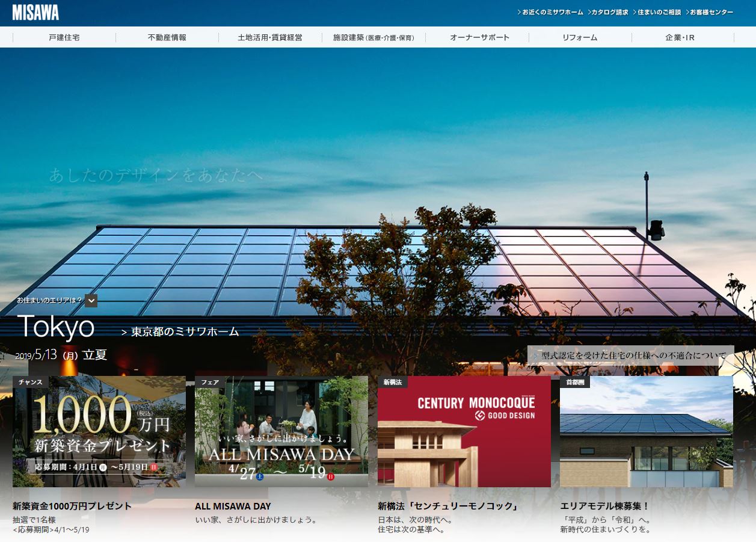The height and width of the screenshot is (542, 756).
Task: Click the チャンス tag label
Action: click(30, 382)
